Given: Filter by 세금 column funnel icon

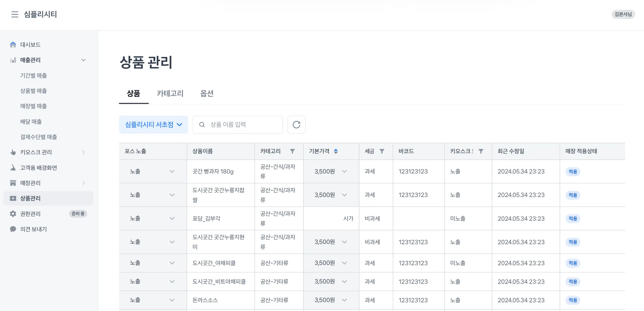Looking at the screenshot, I should point(382,151).
